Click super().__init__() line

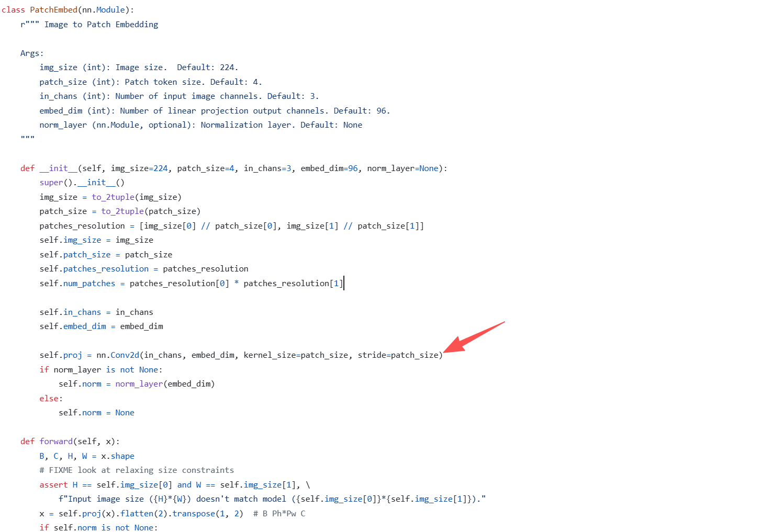click(82, 183)
